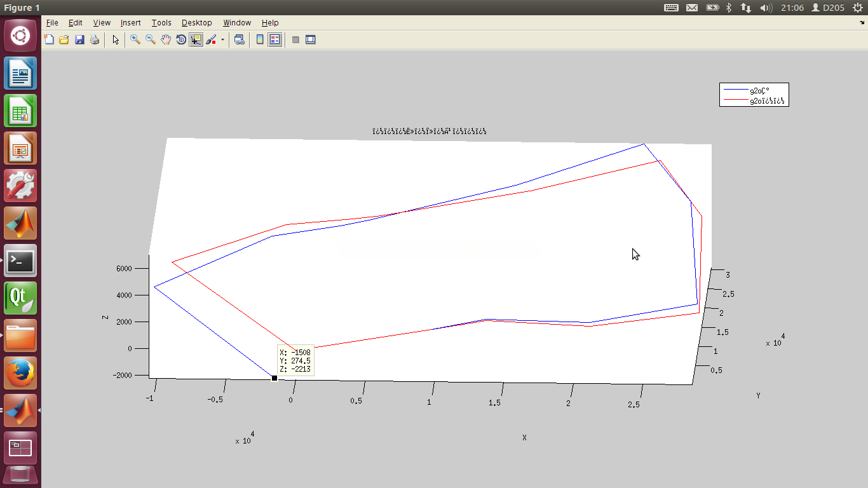Screen dimensions: 868x488
Task: Activate the Zoom In tool
Action: [x=135, y=39]
